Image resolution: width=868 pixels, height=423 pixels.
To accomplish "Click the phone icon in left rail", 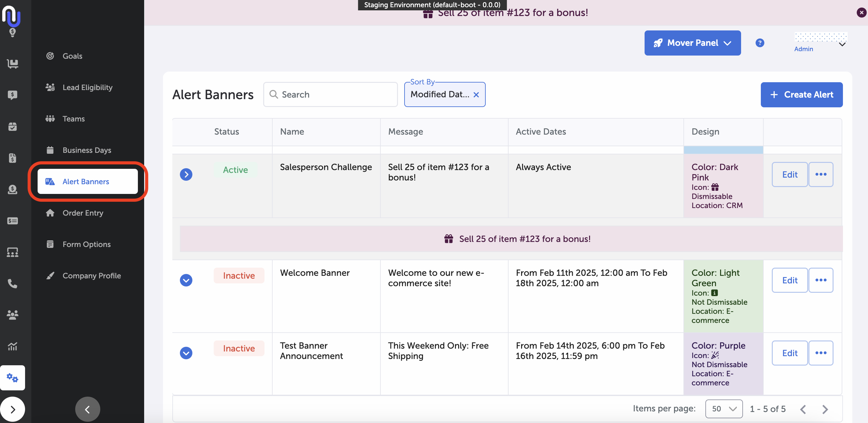I will pyautogui.click(x=13, y=283).
